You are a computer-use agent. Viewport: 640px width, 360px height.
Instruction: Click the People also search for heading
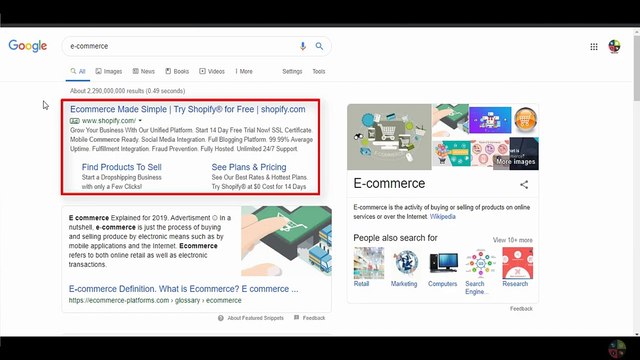(395, 238)
